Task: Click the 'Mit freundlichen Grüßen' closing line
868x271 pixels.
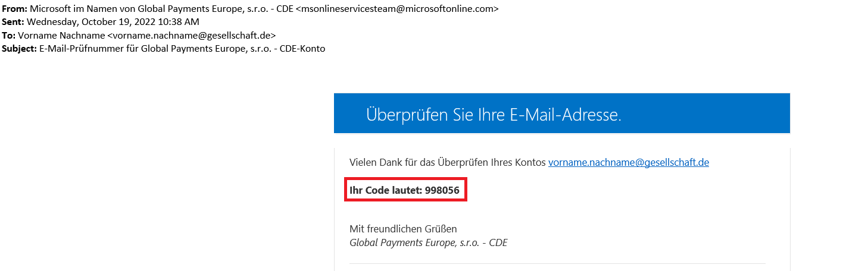Action: (403, 229)
